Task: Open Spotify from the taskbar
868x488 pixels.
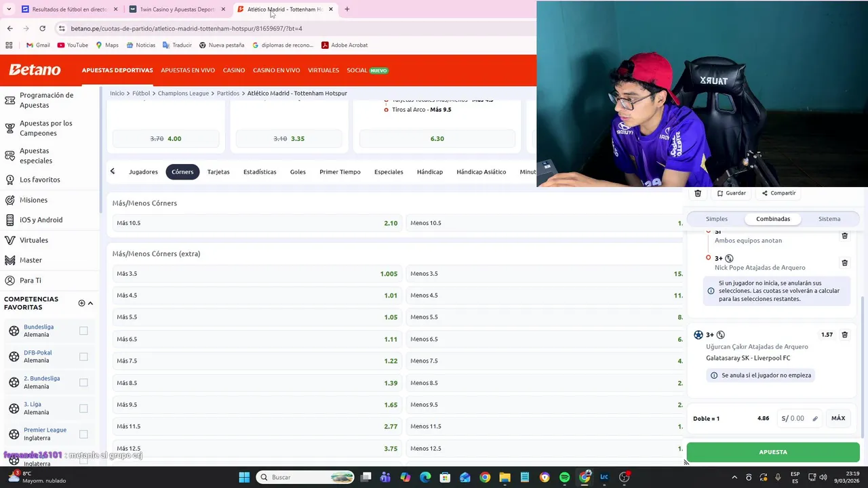Action: coord(564,477)
